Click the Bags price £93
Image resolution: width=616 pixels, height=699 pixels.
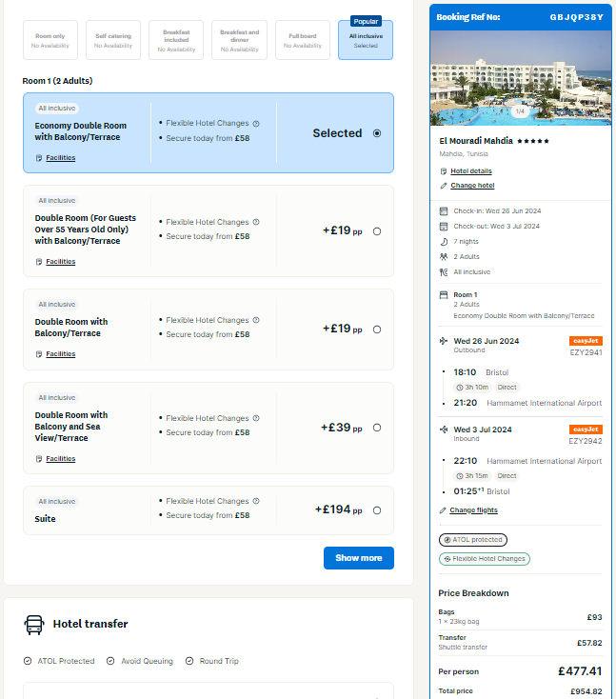[x=595, y=617]
